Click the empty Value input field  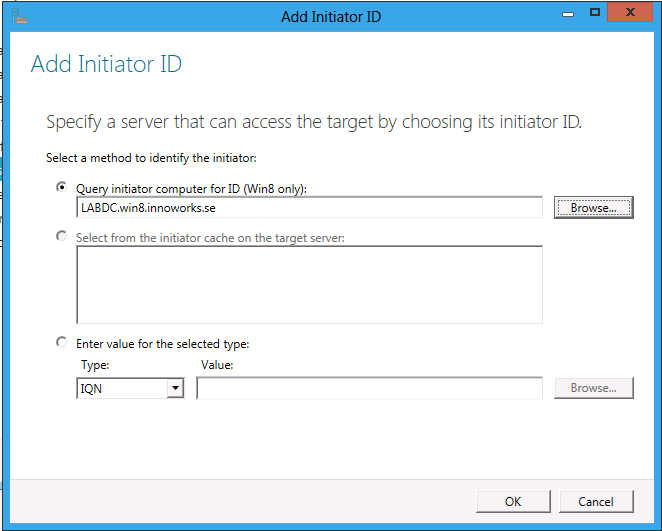coord(369,388)
